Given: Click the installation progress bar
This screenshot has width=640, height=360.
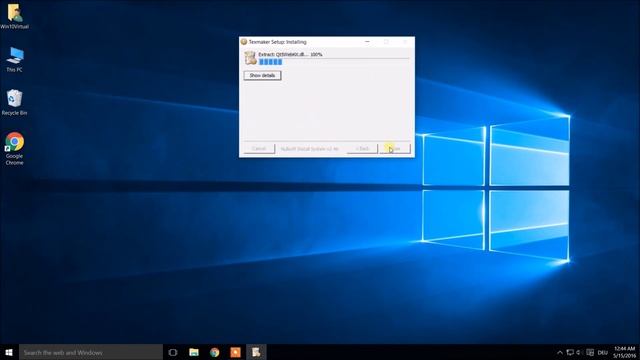Looking at the screenshot, I should point(334,62).
